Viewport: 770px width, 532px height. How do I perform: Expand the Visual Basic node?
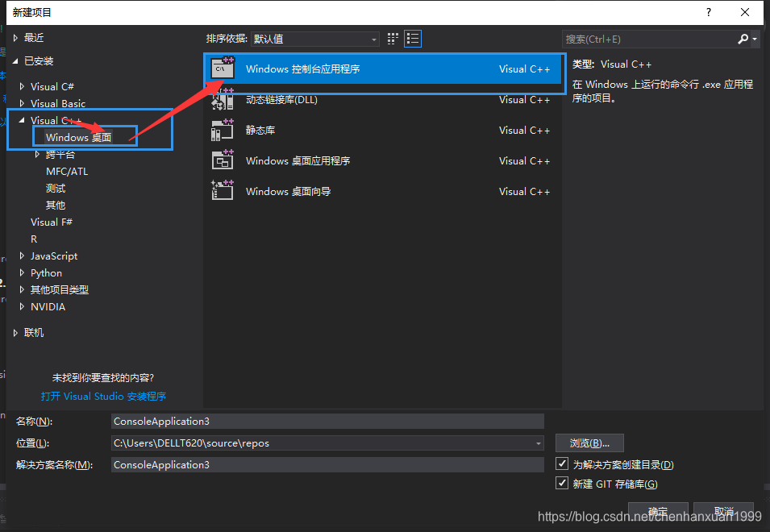click(22, 103)
